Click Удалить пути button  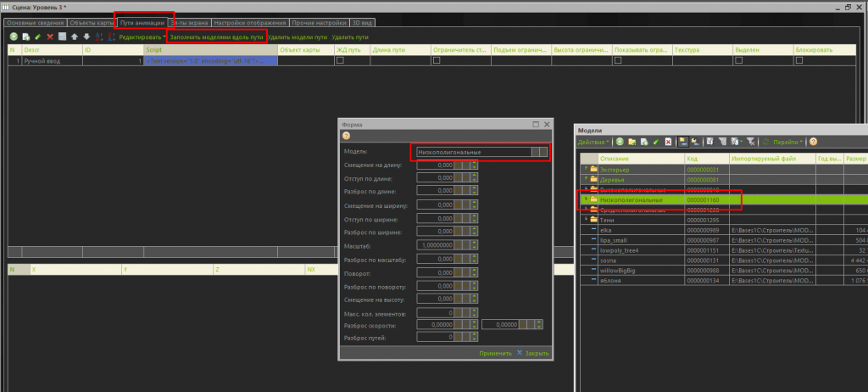pos(350,37)
